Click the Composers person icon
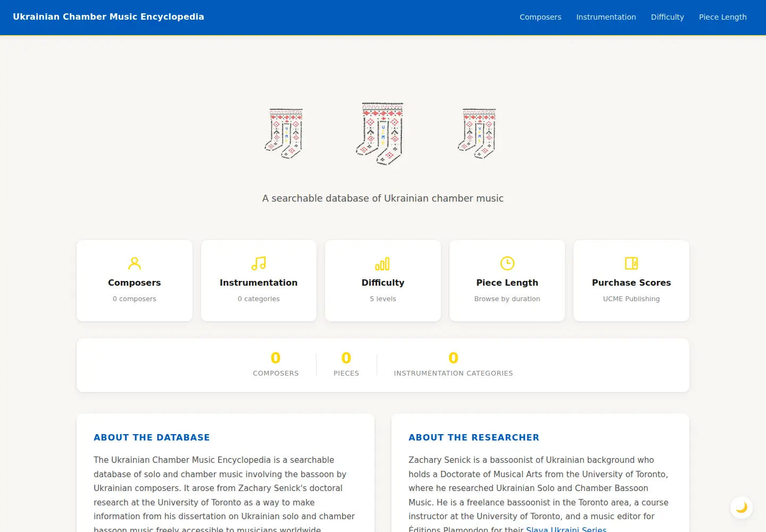Screen dimensions: 766x532 tap(135, 263)
